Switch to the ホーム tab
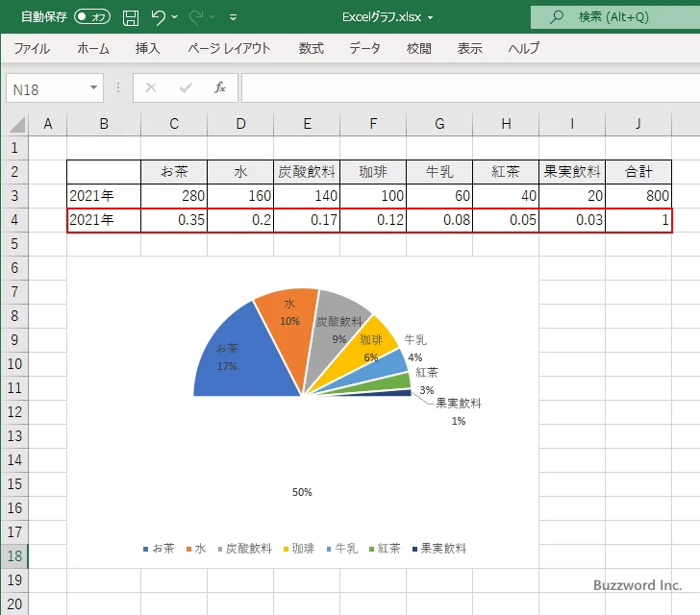The image size is (700, 615). pos(93,48)
